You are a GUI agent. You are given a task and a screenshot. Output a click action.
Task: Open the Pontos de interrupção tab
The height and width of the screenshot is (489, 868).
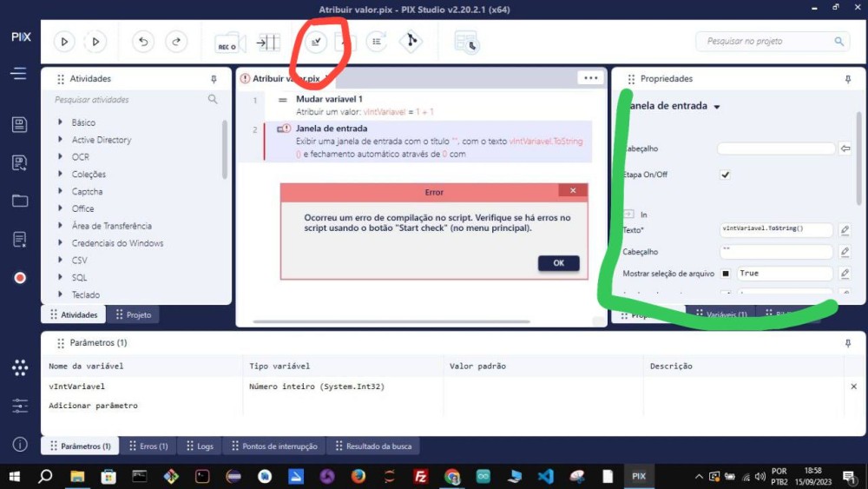[x=274, y=446]
